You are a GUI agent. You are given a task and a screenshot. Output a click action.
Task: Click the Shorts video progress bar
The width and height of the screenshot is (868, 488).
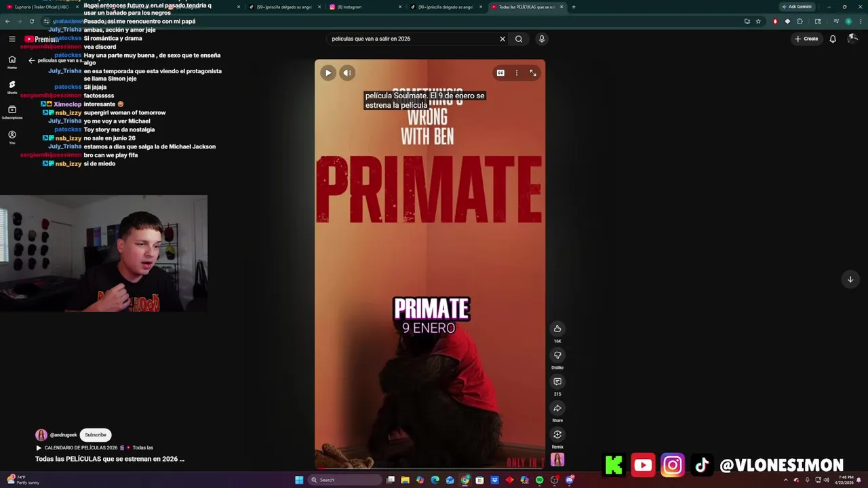click(x=430, y=468)
